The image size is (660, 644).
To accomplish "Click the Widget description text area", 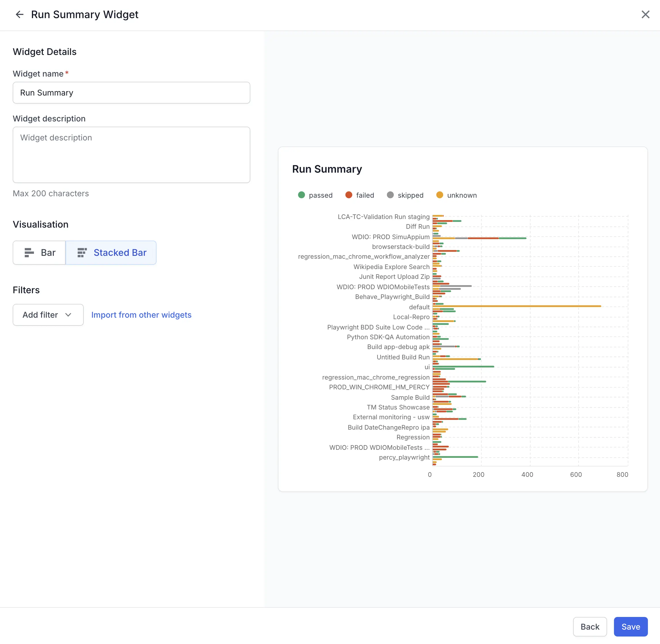I will tap(131, 155).
